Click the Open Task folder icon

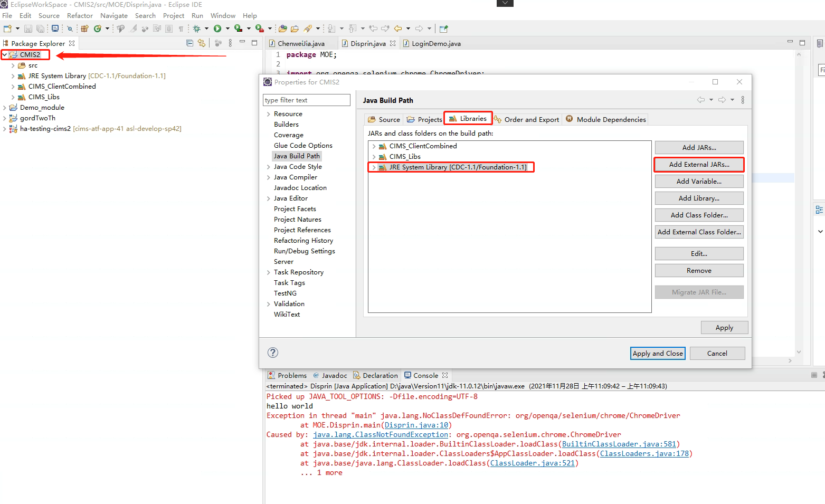click(295, 28)
